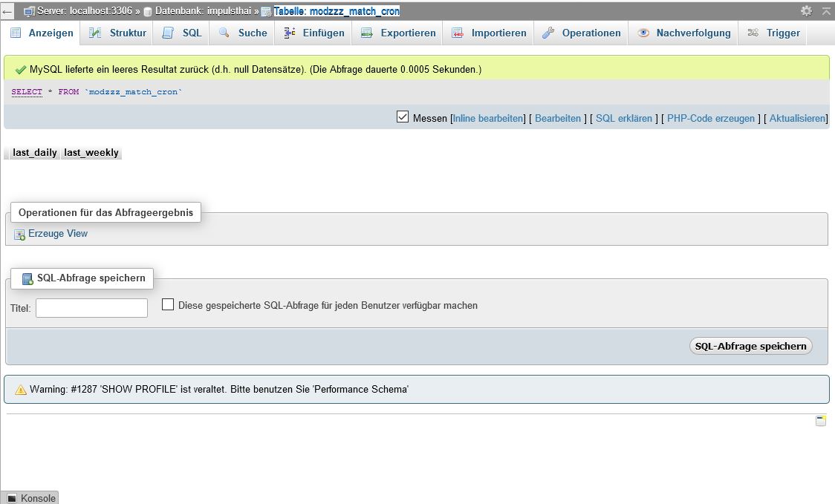Open the Trigger tab
This screenshot has height=504, width=835.
774,33
